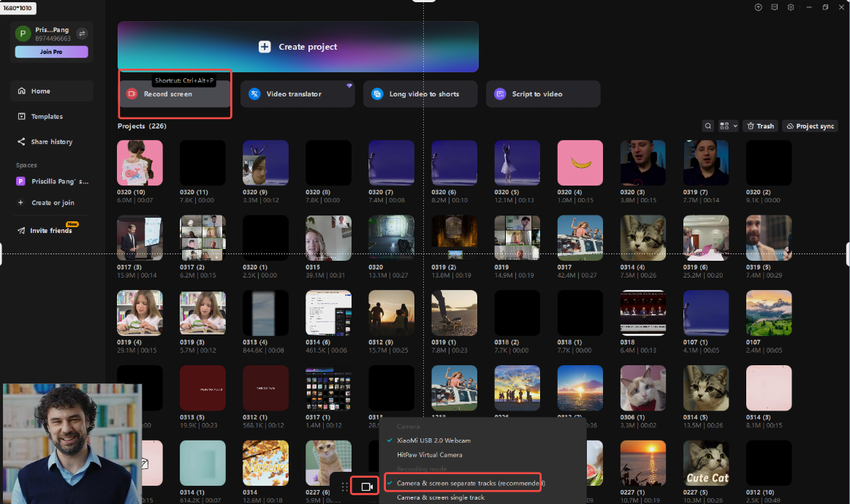The width and height of the screenshot is (850, 504).
Task: Click the search icon above projects
Action: tap(707, 126)
